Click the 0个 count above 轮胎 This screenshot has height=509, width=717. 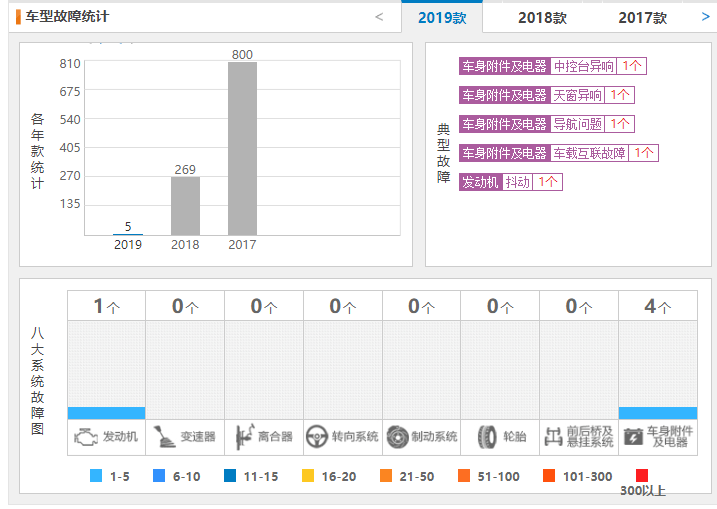500,306
